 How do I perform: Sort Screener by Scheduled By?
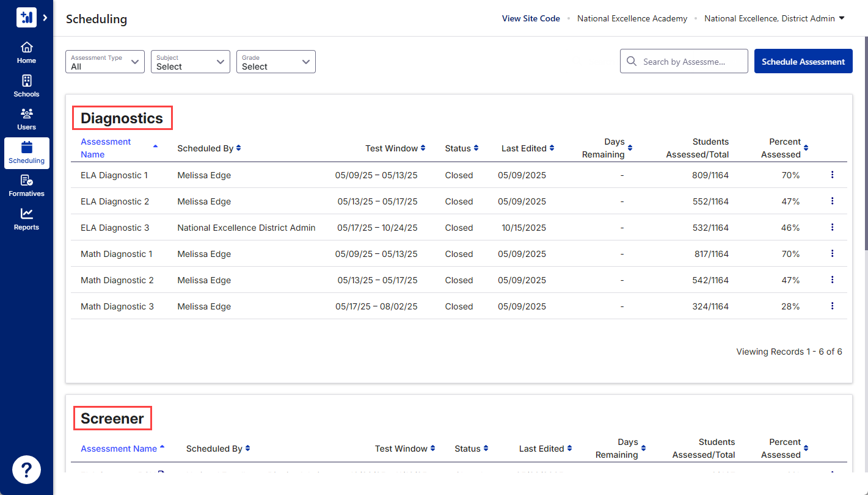tap(218, 449)
